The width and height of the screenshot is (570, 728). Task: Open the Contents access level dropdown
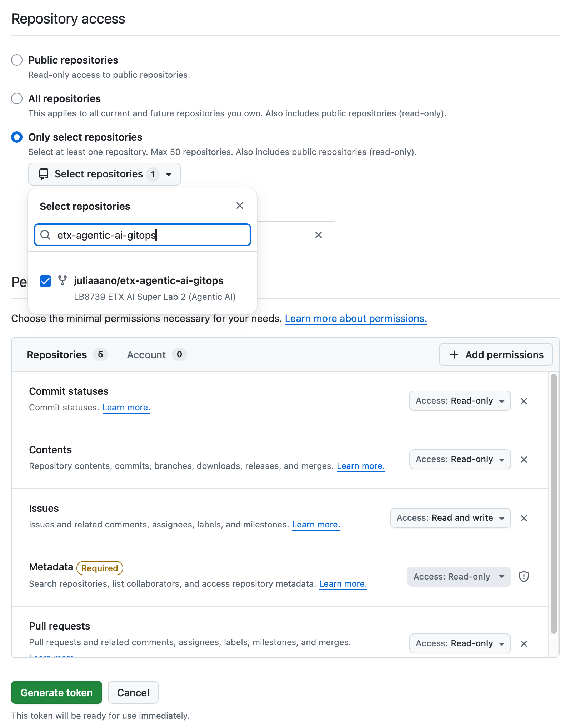[460, 459]
